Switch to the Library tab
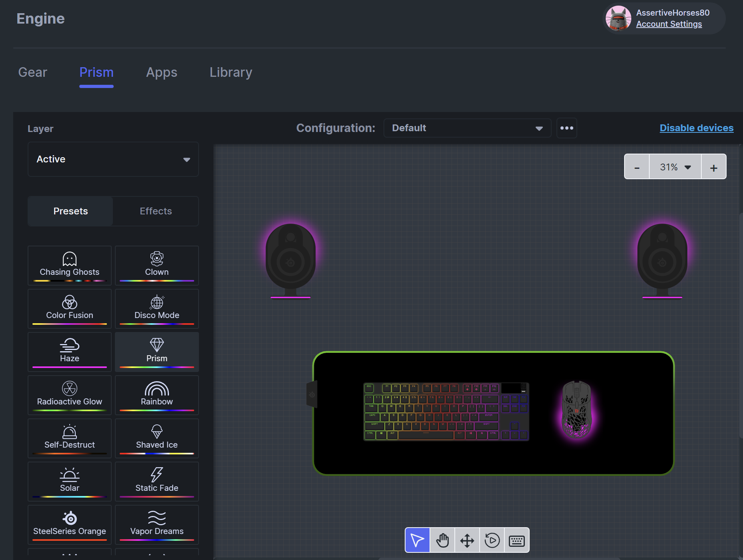Screen dimensions: 743x560 click(x=231, y=72)
